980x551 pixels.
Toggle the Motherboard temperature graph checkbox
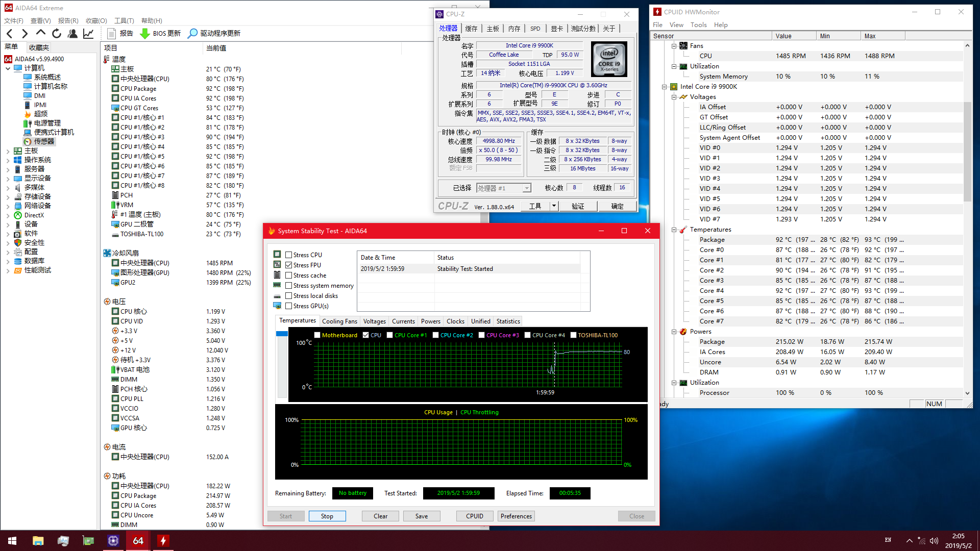coord(317,335)
